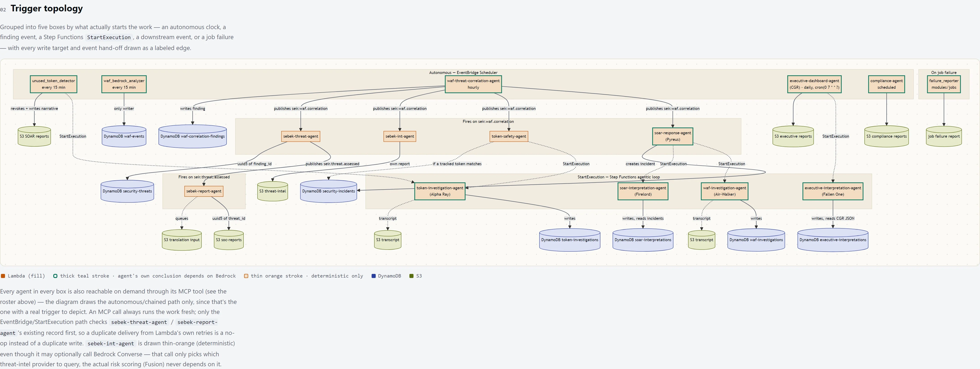The image size is (980, 369).
Task: Select the sebek-report-agent diagram node
Action: pyautogui.click(x=204, y=191)
